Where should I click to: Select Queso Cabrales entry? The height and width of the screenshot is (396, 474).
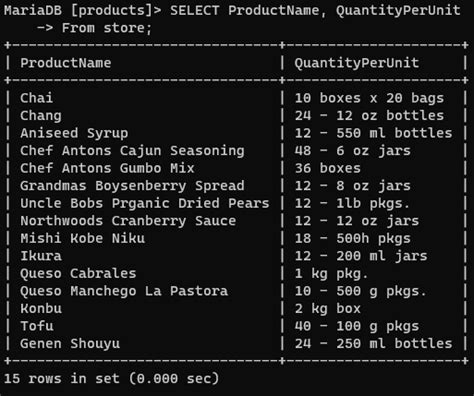point(78,274)
